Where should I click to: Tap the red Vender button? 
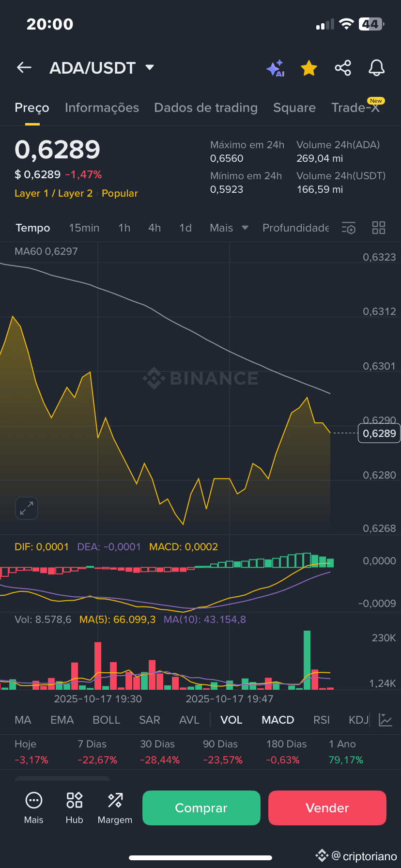[327, 808]
